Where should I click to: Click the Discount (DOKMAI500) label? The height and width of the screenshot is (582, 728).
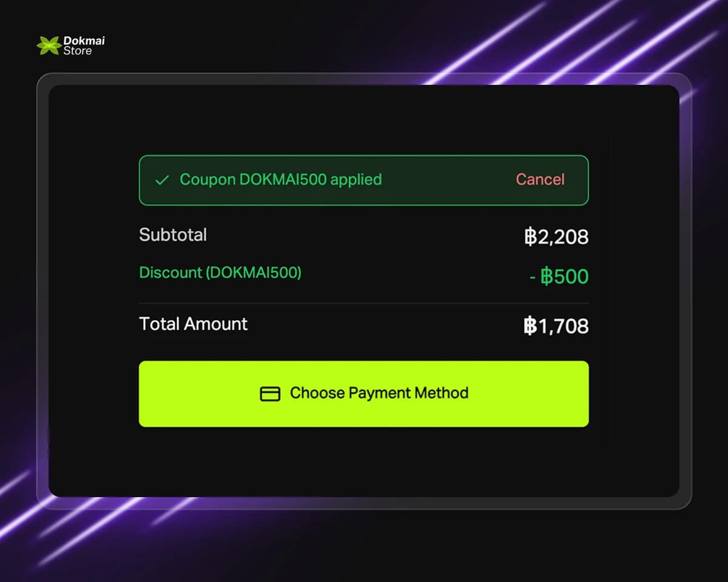pyautogui.click(x=220, y=272)
